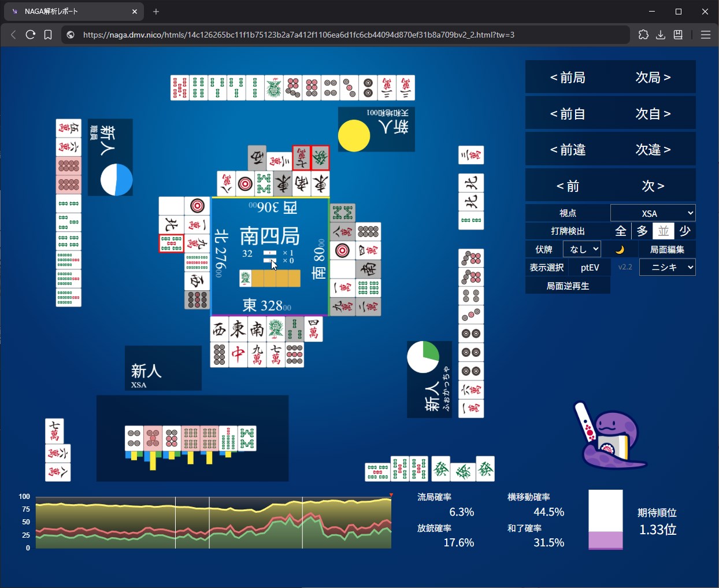This screenshot has height=588, width=719.
Task: Set discard detection level to 全
Action: [621, 231]
